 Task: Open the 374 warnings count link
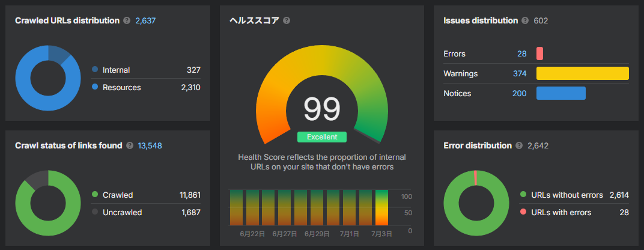pyautogui.click(x=520, y=73)
